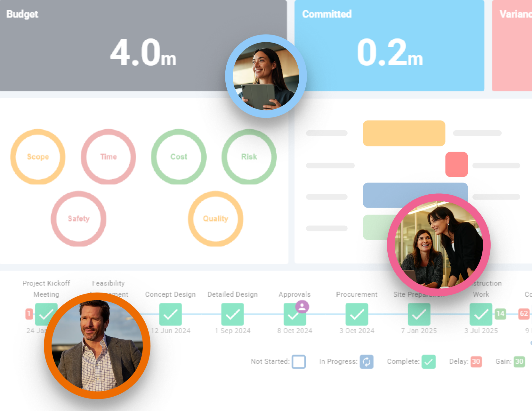Select the Cost status circle
Viewport: 532px width, 411px height.
(178, 157)
